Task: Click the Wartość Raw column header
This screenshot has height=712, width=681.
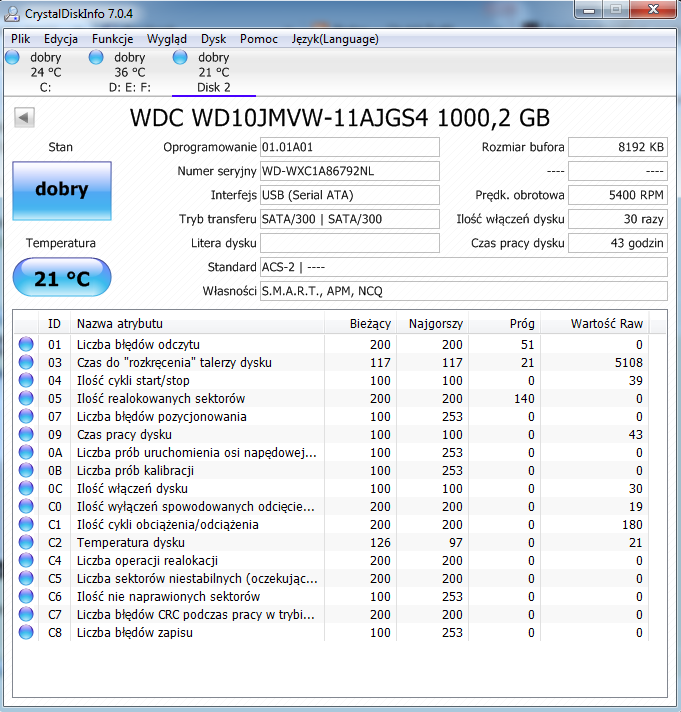Action: [595, 324]
